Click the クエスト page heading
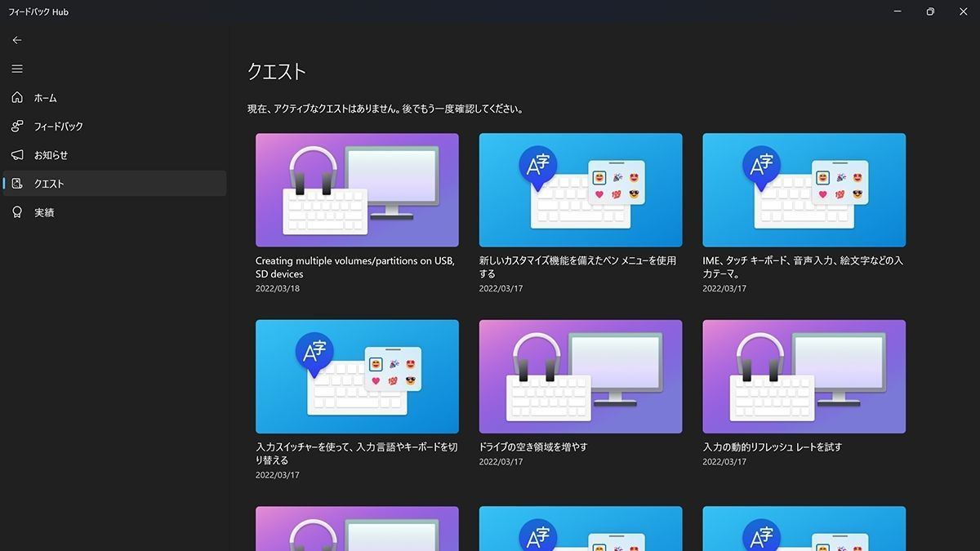The width and height of the screenshot is (980, 551). pos(277,72)
